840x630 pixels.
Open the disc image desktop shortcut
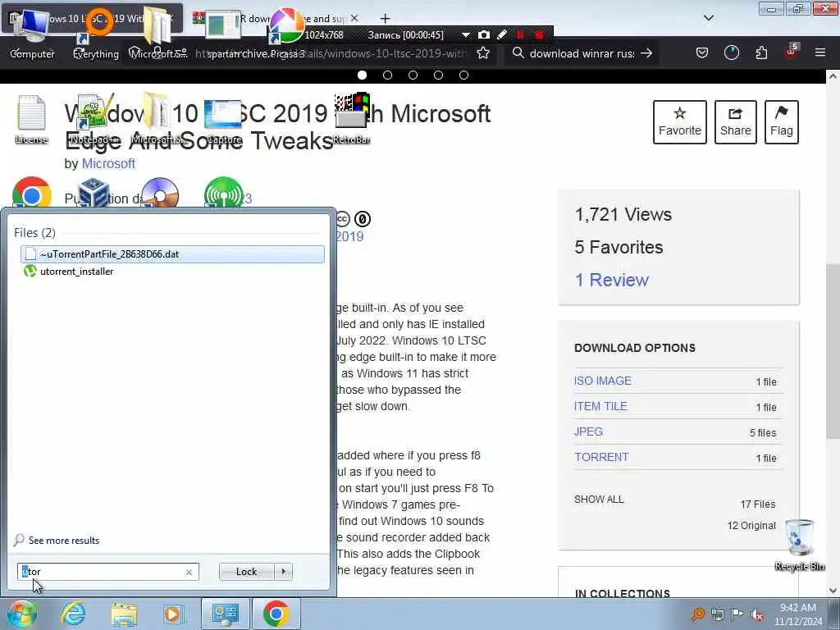pos(160,193)
